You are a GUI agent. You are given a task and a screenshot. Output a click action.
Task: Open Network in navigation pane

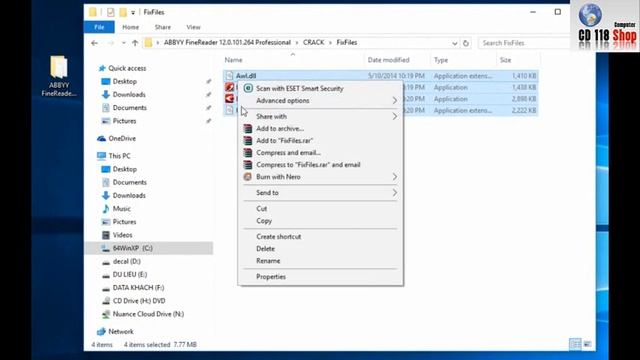121,331
